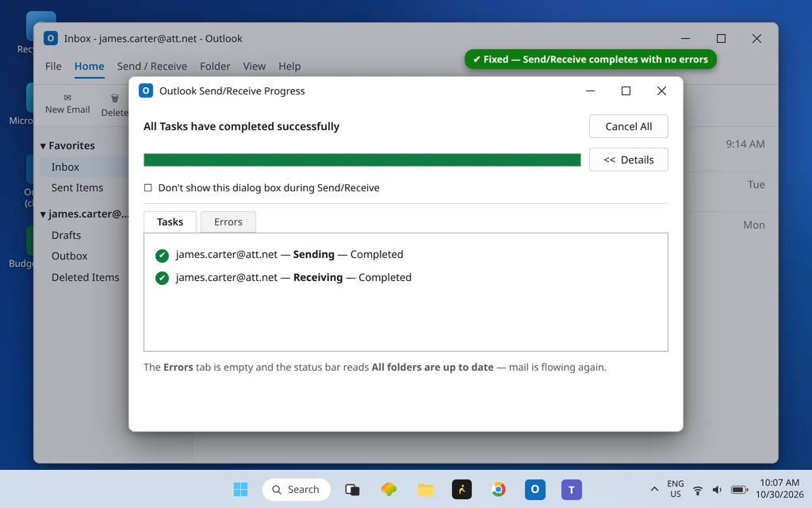Viewport: 812px width, 508px height.
Task: Open the message dated Mon
Action: tap(754, 225)
